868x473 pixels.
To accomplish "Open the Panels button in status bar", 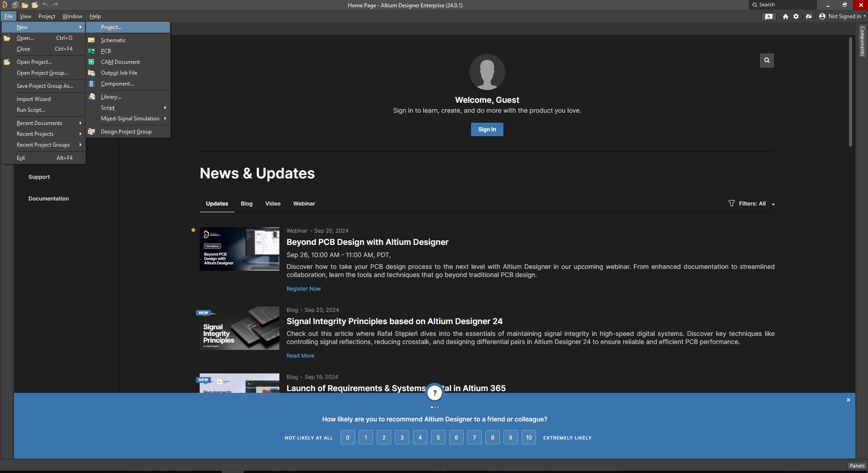I will pos(857,466).
